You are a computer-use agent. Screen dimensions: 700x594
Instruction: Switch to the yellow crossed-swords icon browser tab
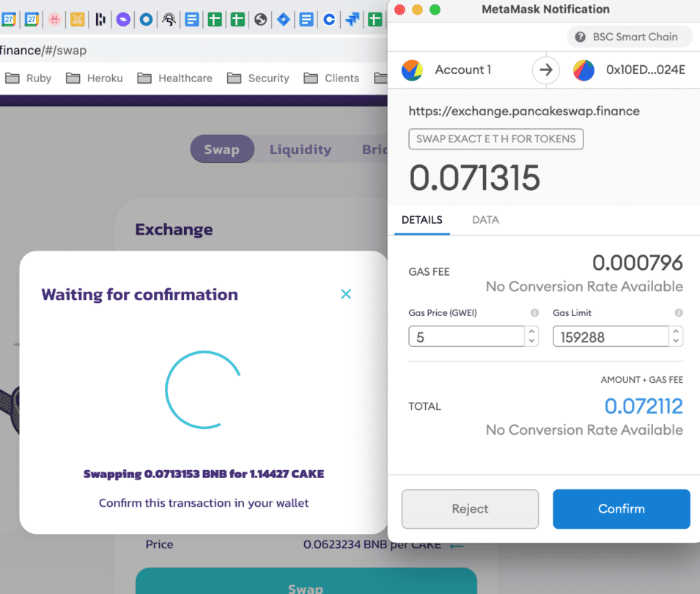click(77, 19)
